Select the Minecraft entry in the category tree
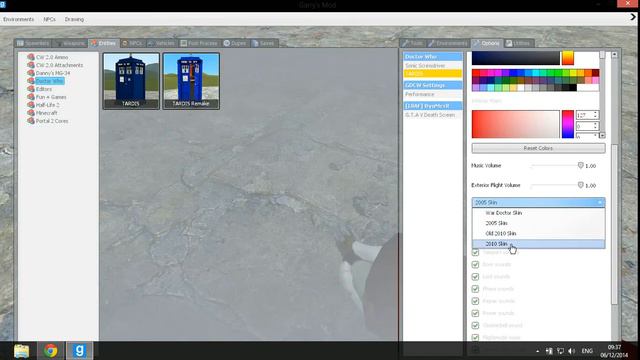The width and height of the screenshot is (640, 360). coord(46,113)
